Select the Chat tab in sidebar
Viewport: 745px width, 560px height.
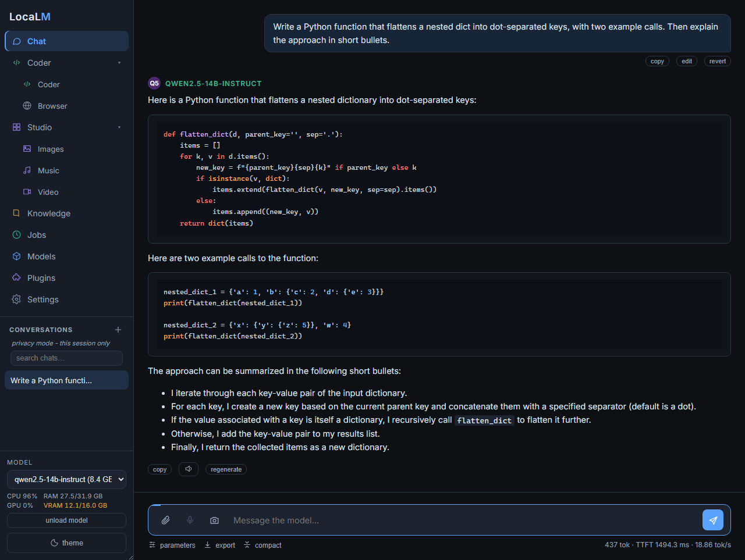[x=66, y=41]
